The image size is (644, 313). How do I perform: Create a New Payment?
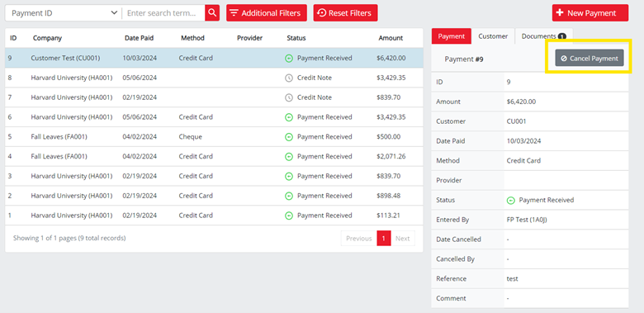pos(590,12)
